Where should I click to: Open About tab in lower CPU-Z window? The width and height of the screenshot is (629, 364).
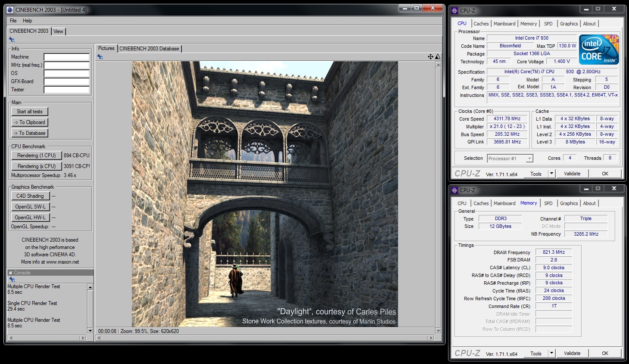point(589,203)
